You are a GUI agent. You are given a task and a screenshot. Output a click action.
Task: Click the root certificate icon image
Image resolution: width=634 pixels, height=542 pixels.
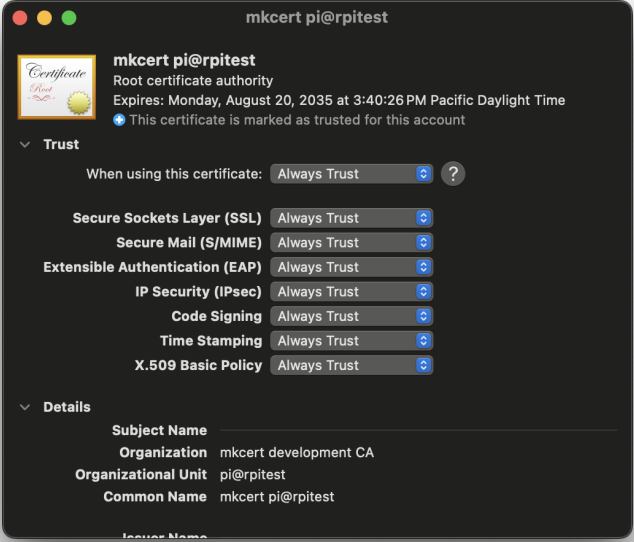click(57, 87)
